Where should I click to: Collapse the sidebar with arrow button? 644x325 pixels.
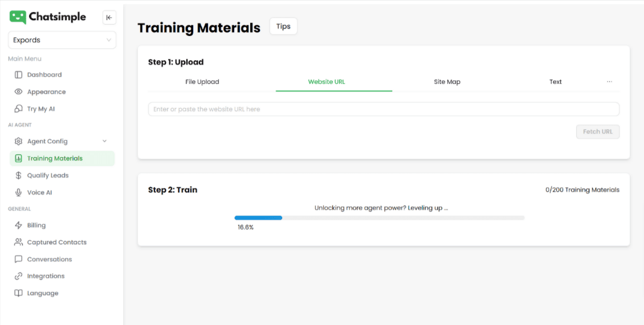click(109, 18)
